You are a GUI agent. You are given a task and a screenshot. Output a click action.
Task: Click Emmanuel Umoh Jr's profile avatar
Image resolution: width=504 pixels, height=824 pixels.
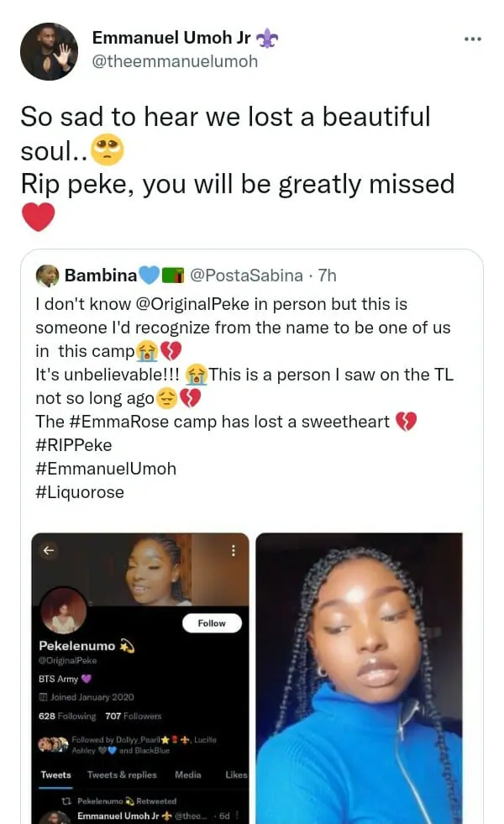[x=49, y=51]
